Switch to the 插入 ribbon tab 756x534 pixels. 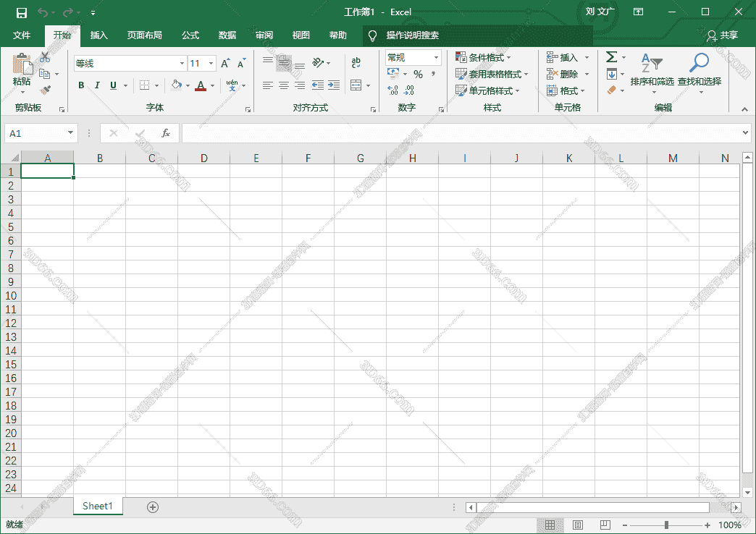tap(98, 35)
